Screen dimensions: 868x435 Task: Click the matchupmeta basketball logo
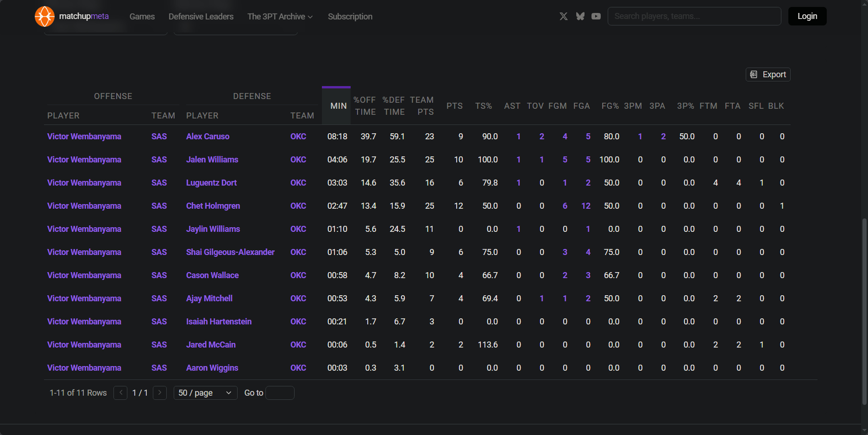[x=44, y=16]
